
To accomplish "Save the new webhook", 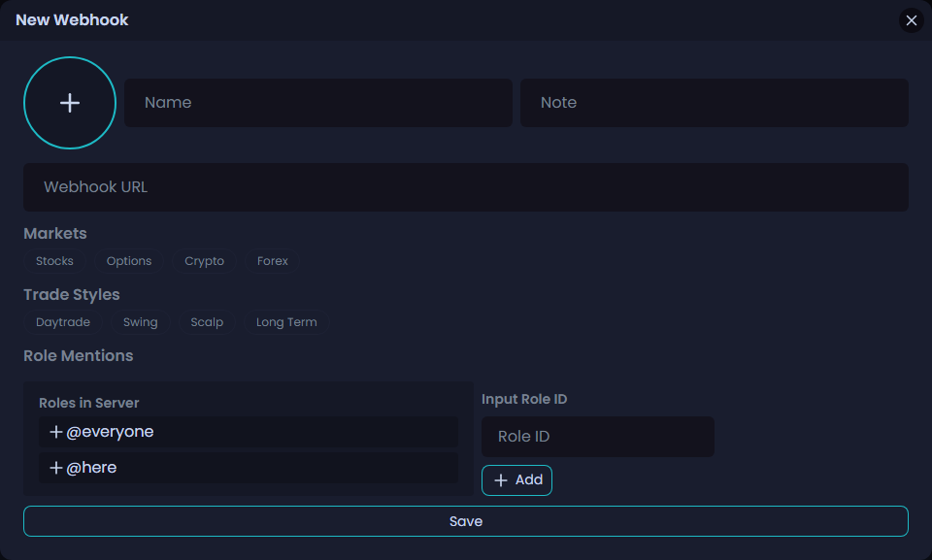I will (x=466, y=521).
